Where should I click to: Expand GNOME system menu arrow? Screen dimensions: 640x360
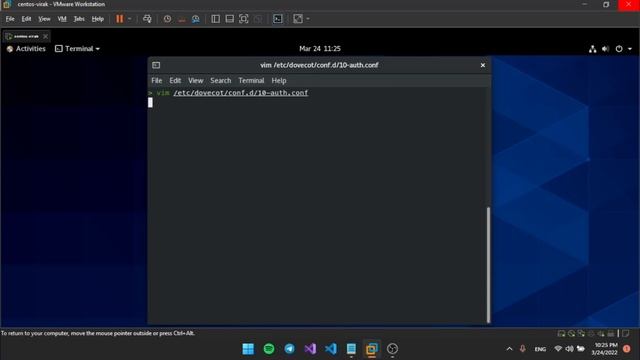pos(630,49)
